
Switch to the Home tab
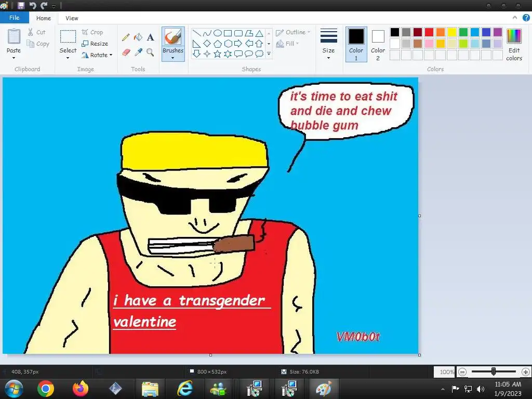44,18
